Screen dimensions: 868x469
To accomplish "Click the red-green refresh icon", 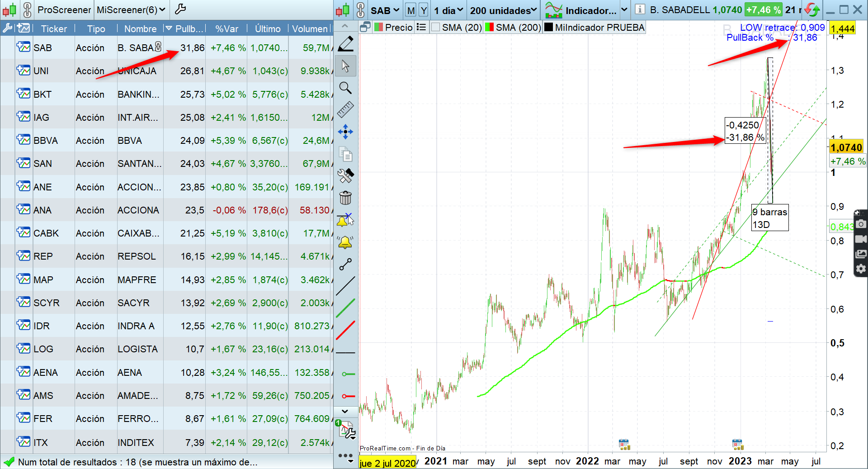I will click(x=812, y=9).
